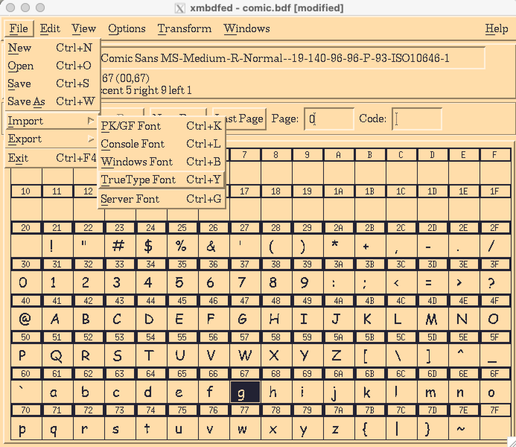The height and width of the screenshot is (447, 516).
Task: Click code label 4D in the grid
Action: pos(432,301)
